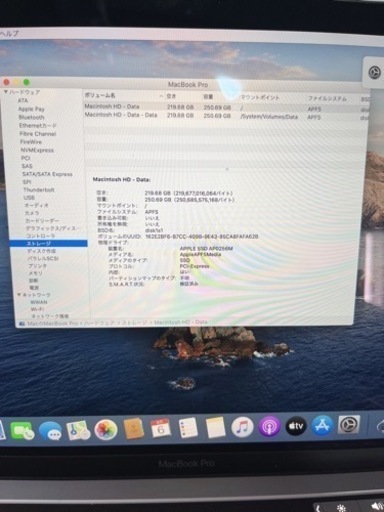Image resolution: width=384 pixels, height=512 pixels.
Task: Click the ボリュームのUUID value text
Action: pyautogui.click(x=202, y=236)
